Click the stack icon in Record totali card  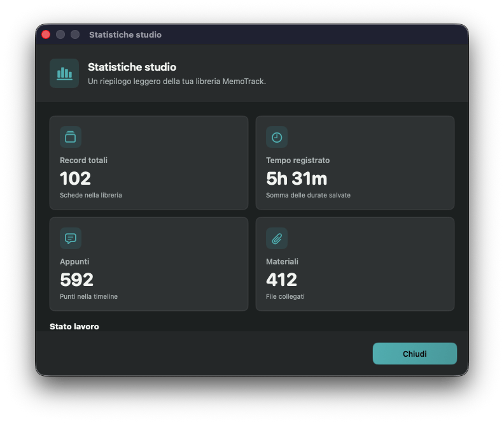71,137
